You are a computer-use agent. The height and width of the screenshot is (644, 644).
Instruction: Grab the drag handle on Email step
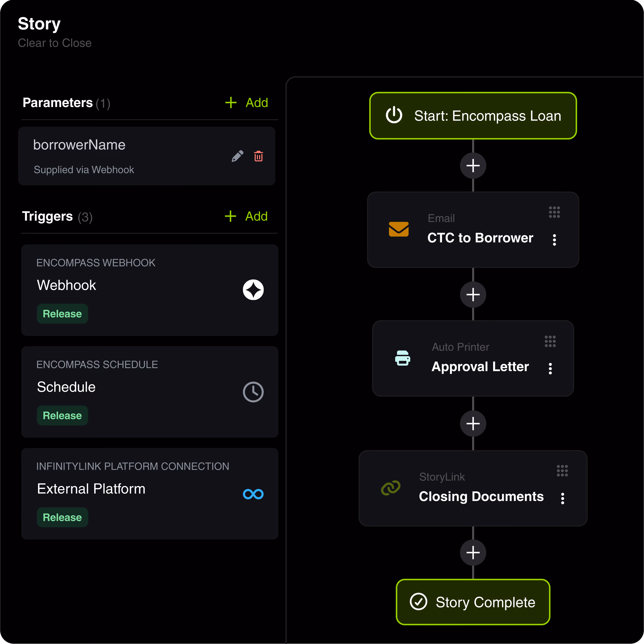click(554, 212)
